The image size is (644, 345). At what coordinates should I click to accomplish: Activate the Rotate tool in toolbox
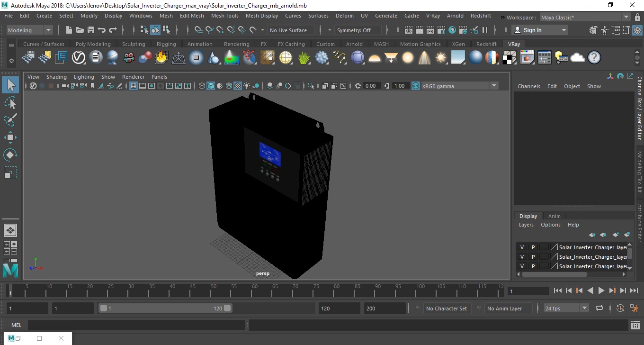pos(10,155)
